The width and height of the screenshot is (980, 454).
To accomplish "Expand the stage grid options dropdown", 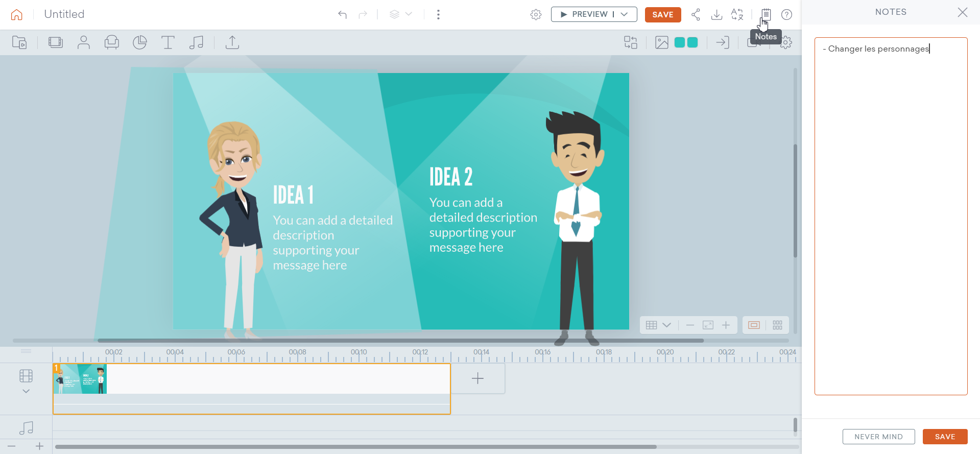I will (x=666, y=325).
